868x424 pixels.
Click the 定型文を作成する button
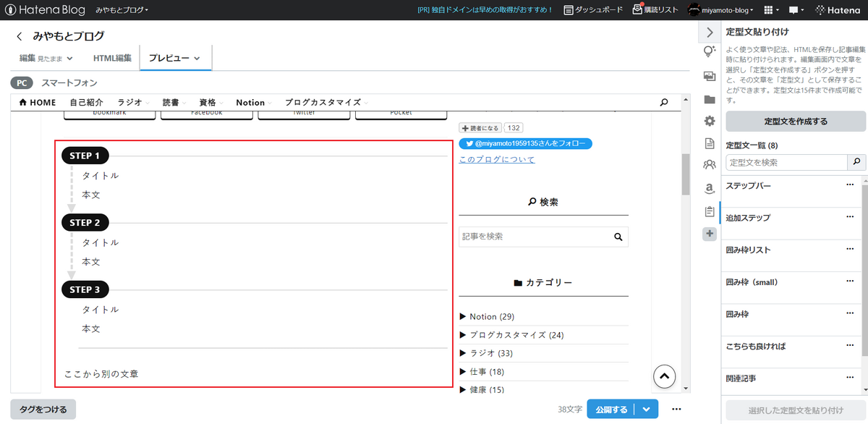tap(796, 121)
